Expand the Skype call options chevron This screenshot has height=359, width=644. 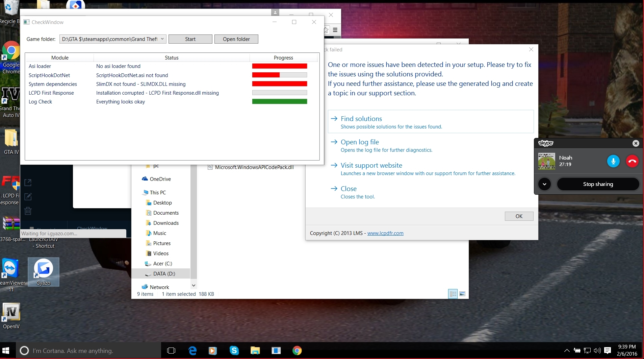click(x=544, y=184)
